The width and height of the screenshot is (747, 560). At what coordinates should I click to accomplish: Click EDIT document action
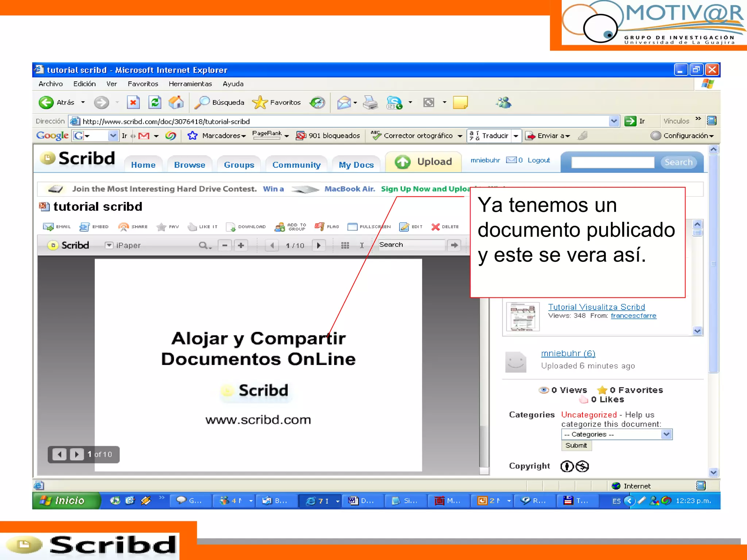[411, 227]
